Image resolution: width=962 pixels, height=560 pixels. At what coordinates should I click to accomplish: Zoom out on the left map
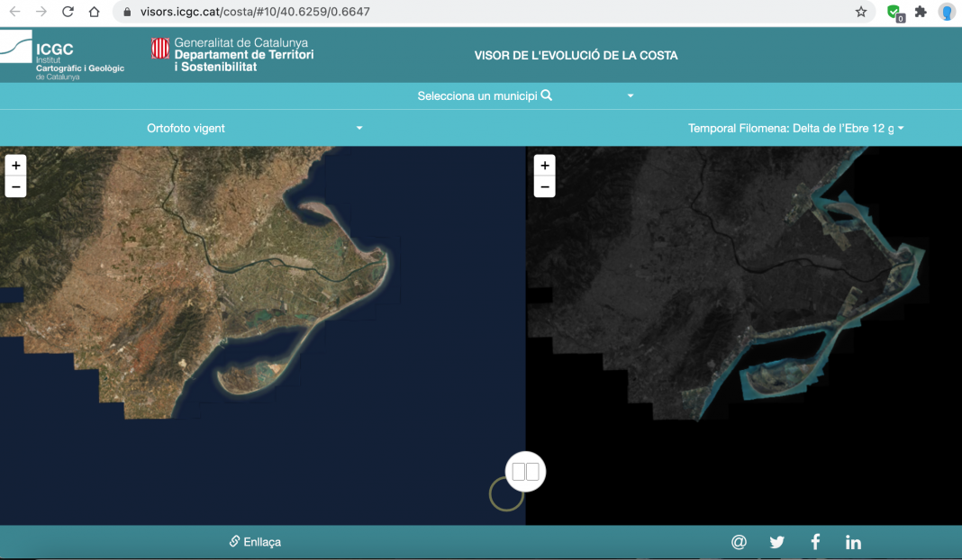(16, 186)
